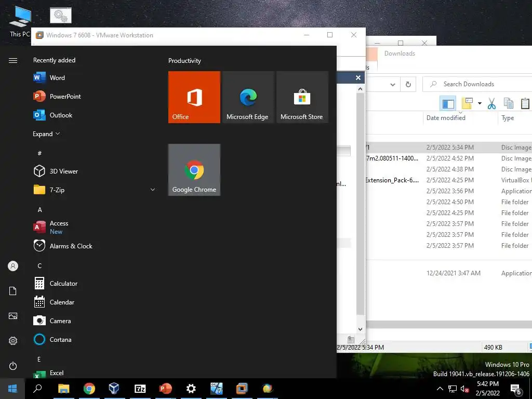532x399 pixels.
Task: Open Chrome from the taskbar
Action: 89,389
